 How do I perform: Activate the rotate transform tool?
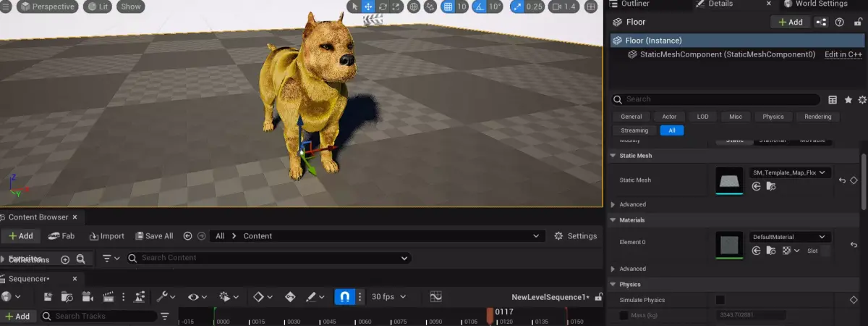coord(382,7)
